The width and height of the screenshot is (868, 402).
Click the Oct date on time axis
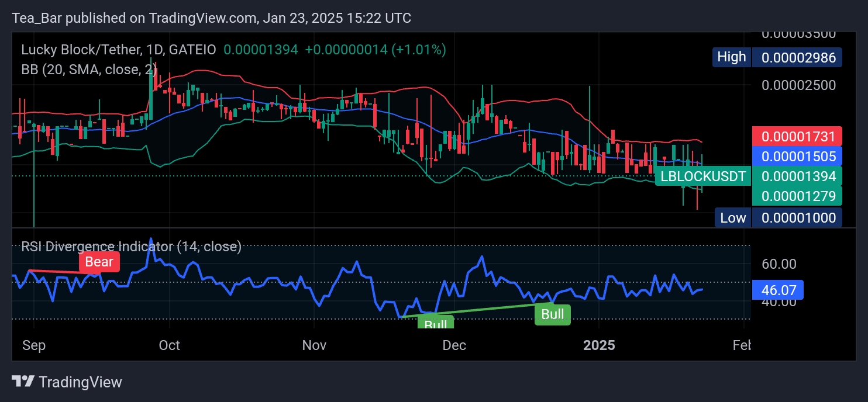(x=170, y=345)
